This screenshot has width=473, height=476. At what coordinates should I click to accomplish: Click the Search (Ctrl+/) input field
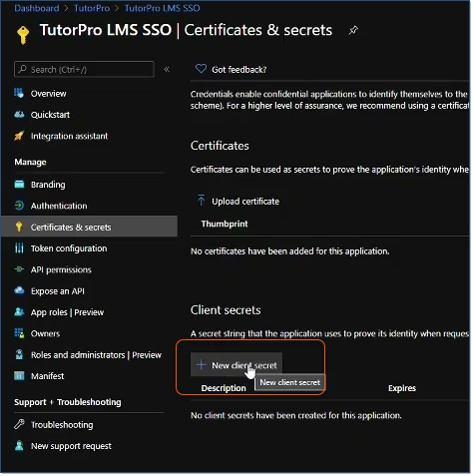pos(84,69)
